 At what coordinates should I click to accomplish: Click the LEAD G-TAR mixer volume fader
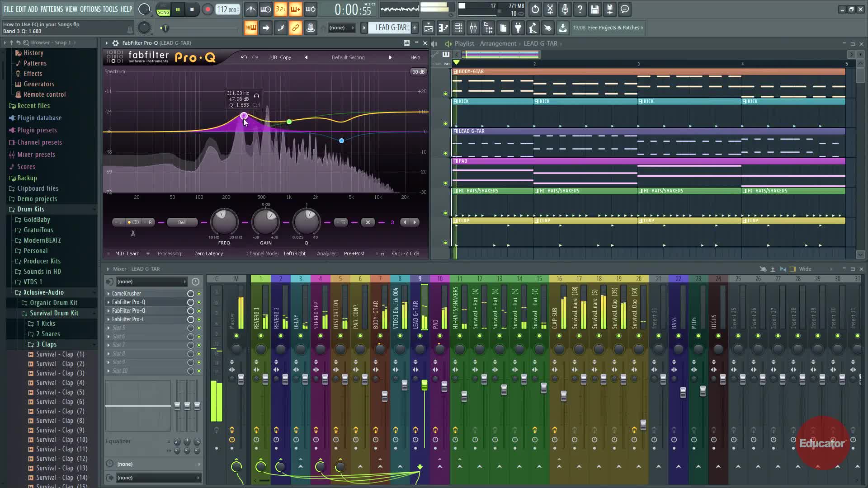pos(424,385)
